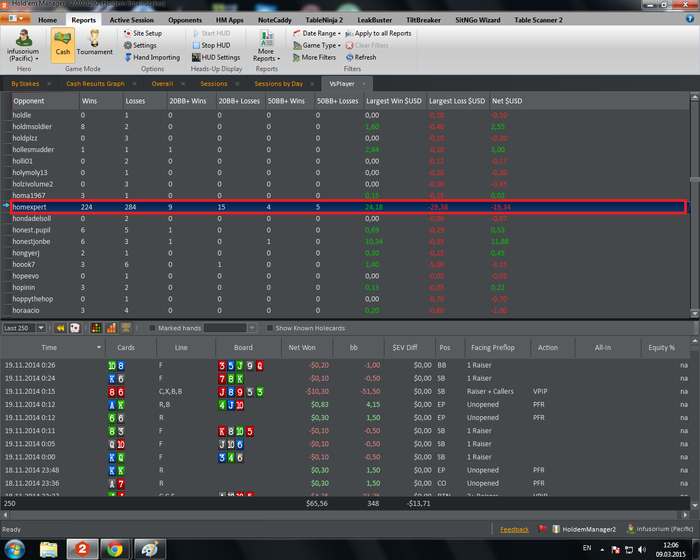Refresh the report filters

pyautogui.click(x=361, y=57)
